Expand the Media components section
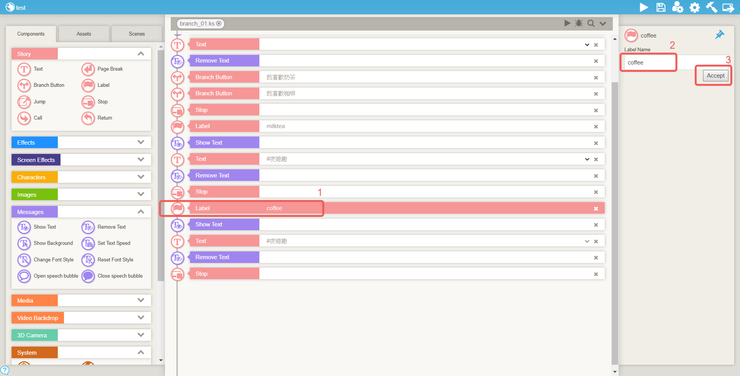The image size is (740, 376). [x=141, y=300]
